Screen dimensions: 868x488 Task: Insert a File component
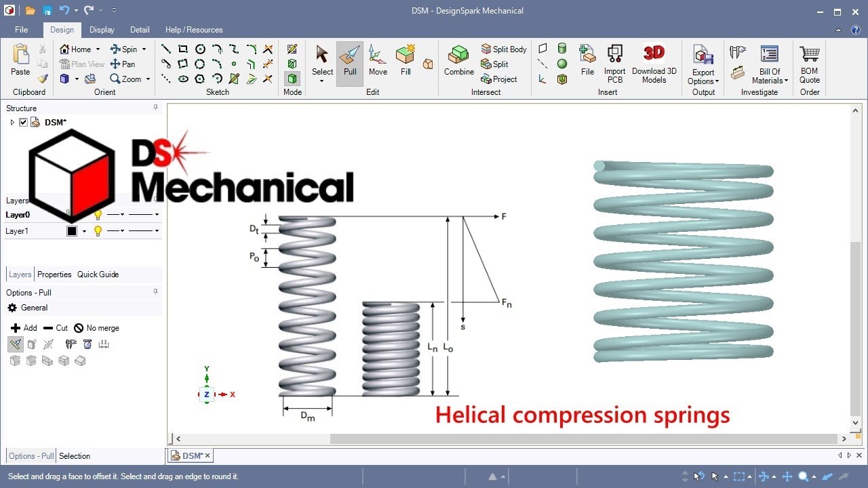click(x=587, y=61)
